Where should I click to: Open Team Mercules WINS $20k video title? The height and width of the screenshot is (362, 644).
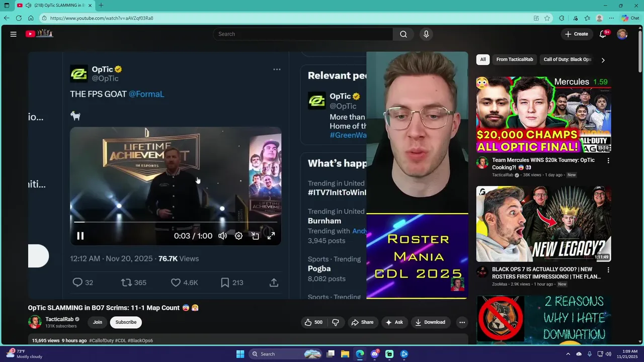[543, 163]
